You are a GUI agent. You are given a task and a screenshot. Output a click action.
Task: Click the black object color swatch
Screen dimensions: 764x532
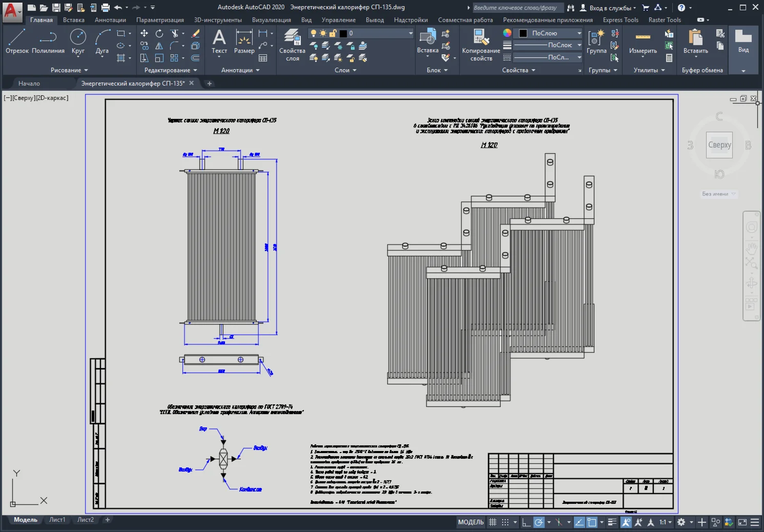pos(523,33)
